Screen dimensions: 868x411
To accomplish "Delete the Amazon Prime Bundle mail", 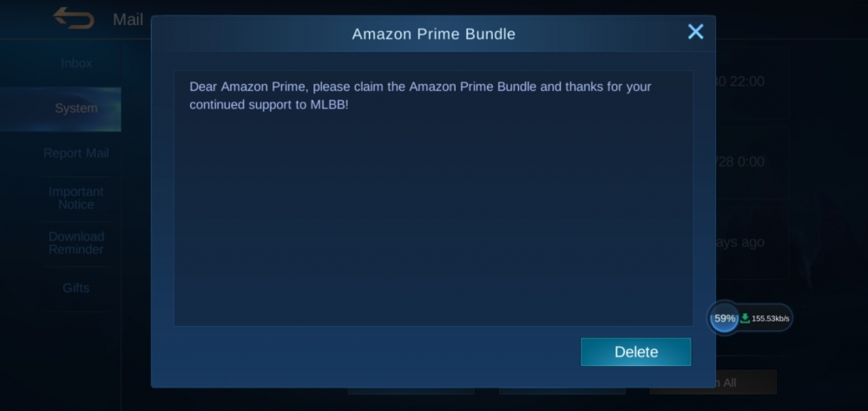I will tap(635, 352).
